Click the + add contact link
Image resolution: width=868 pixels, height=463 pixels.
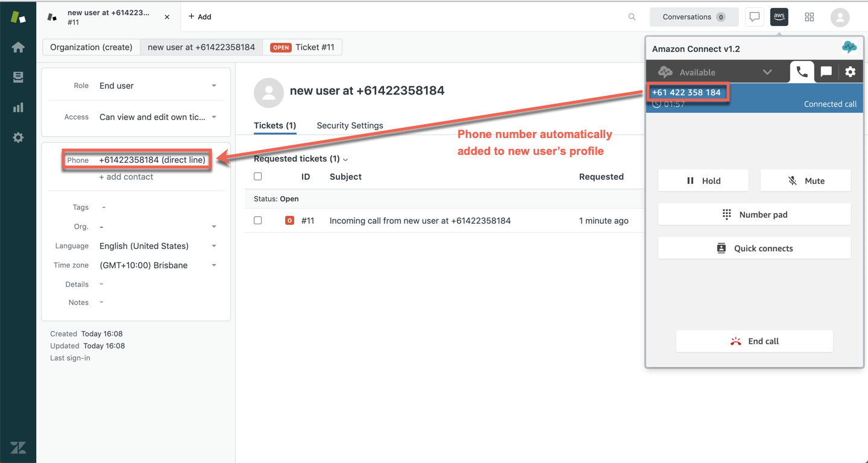[126, 177]
